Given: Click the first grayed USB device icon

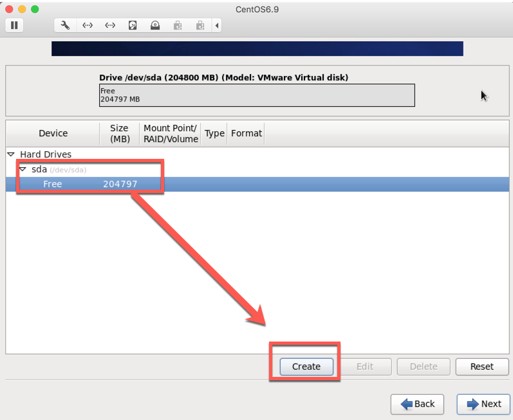Looking at the screenshot, I should tap(178, 25).
